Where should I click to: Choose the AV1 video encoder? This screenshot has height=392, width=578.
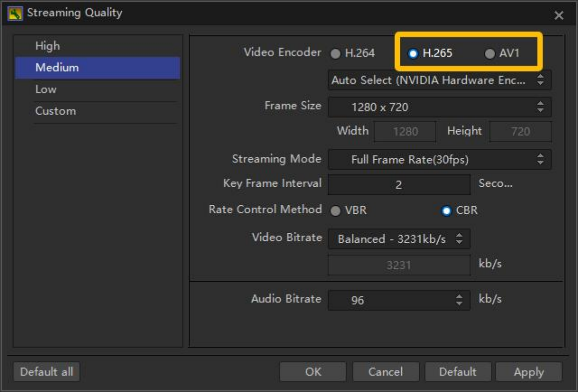(x=490, y=54)
